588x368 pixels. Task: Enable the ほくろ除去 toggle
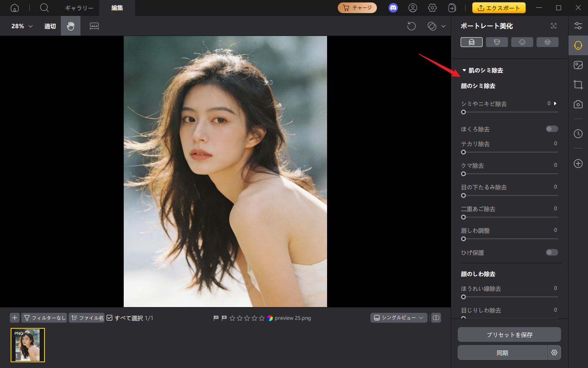(552, 128)
